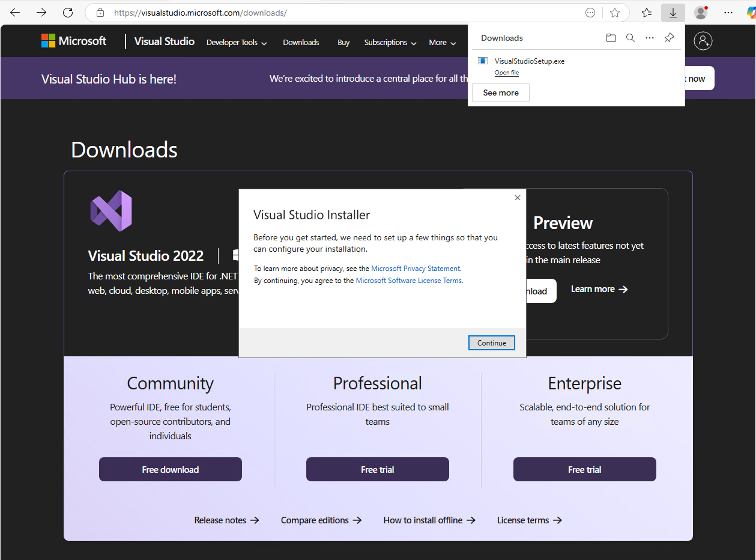
Task: Search downloads using the magnifier icon
Action: pyautogui.click(x=631, y=38)
